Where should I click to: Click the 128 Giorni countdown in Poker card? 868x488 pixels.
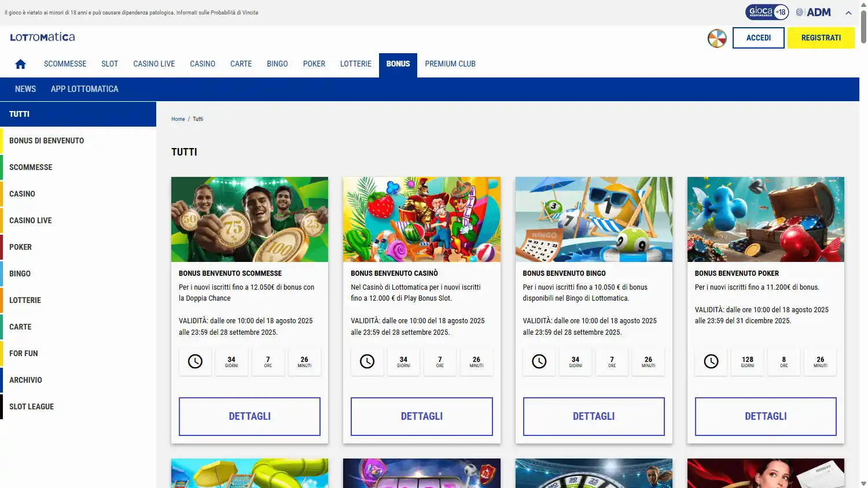[748, 361]
